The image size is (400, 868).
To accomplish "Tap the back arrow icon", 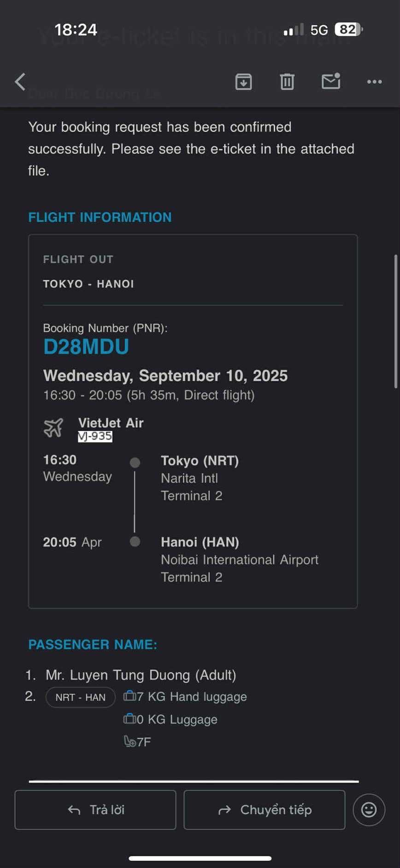I will tap(20, 82).
